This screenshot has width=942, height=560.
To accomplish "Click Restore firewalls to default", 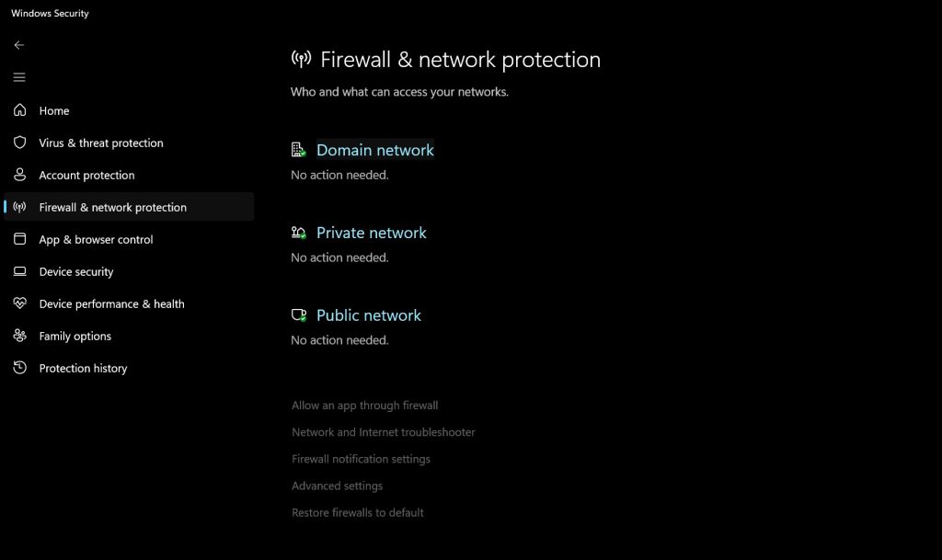I will coord(357,513).
